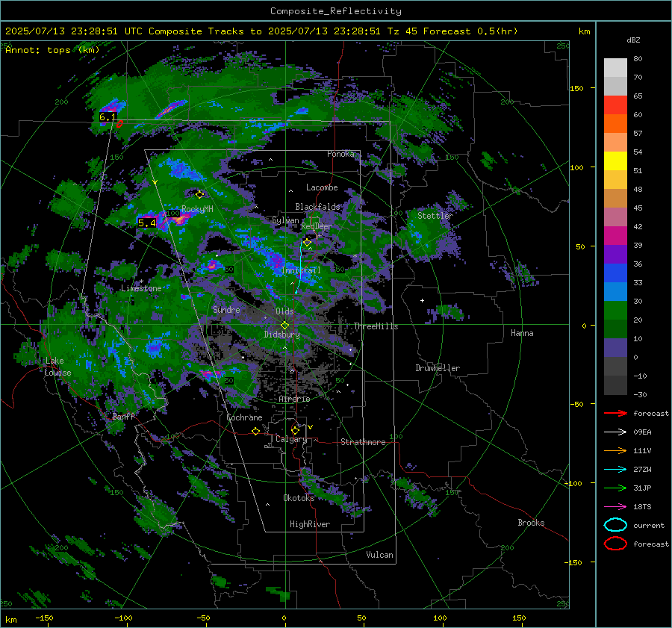Image resolution: width=672 pixels, height=628 pixels.
Task: Click the magenta swatch in the dBZ scale
Action: coord(615,236)
